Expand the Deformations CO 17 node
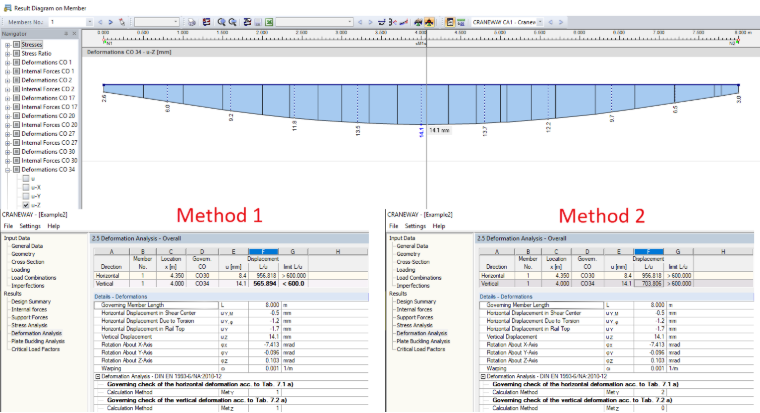 (x=8, y=98)
